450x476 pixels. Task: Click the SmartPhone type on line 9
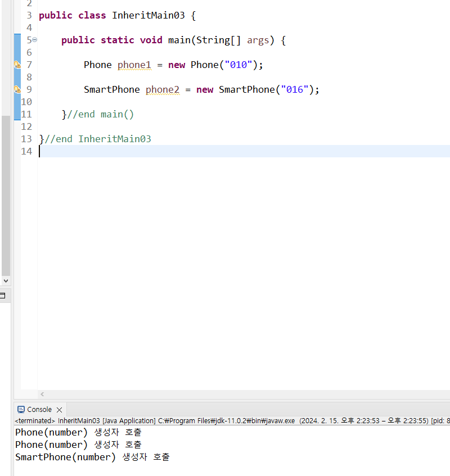coord(112,89)
